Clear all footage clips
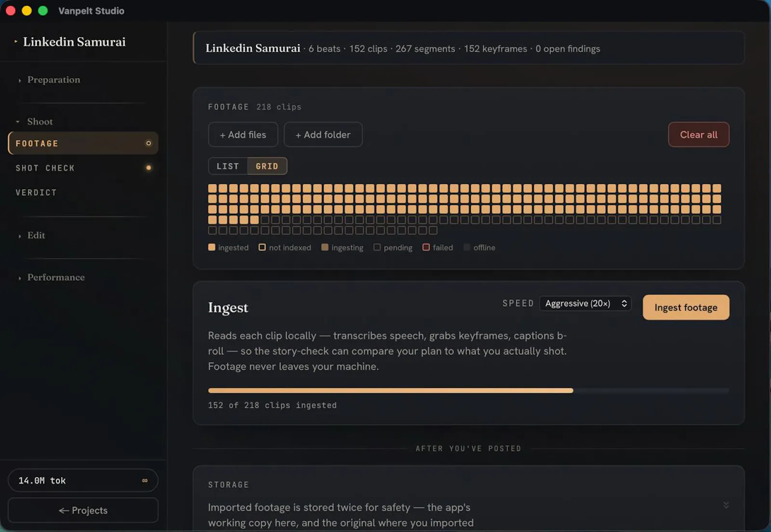This screenshot has width=771, height=532. coord(698,135)
